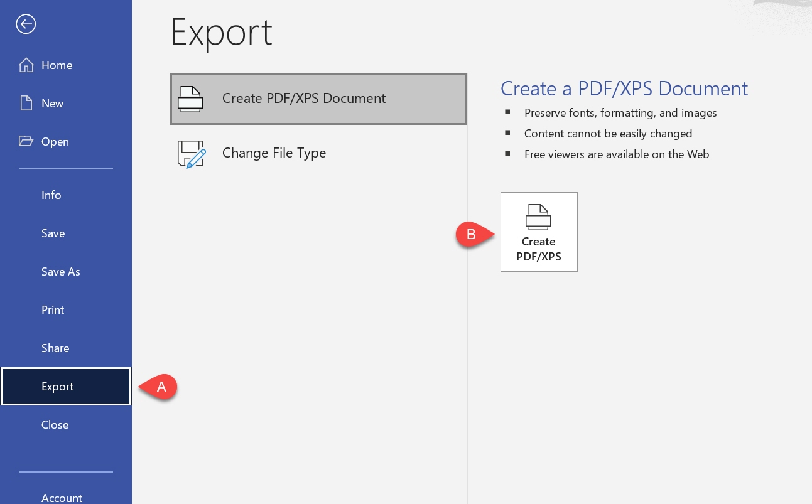This screenshot has height=504, width=812.
Task: Click the New blank page icon
Action: 26,104
